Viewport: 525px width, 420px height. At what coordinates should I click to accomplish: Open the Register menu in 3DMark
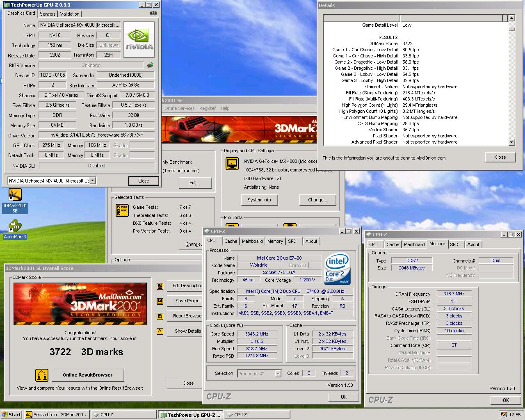coord(208,108)
